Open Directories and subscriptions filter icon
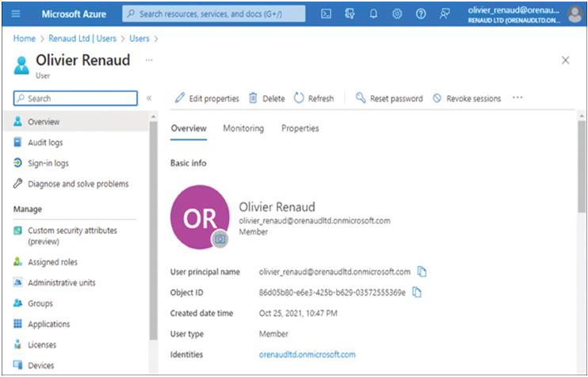Image resolution: width=588 pixels, height=377 pixels. tap(349, 14)
